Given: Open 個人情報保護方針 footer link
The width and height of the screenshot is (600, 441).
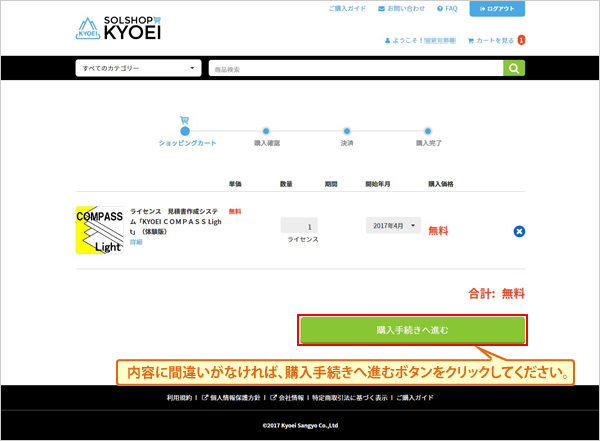Looking at the screenshot, I should point(231,398).
